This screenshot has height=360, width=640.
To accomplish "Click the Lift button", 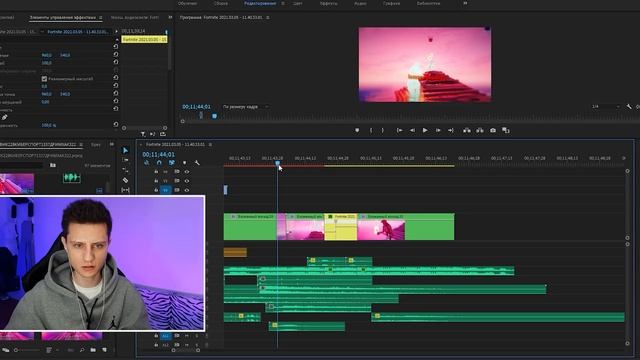I will pyautogui.click(x=467, y=130).
